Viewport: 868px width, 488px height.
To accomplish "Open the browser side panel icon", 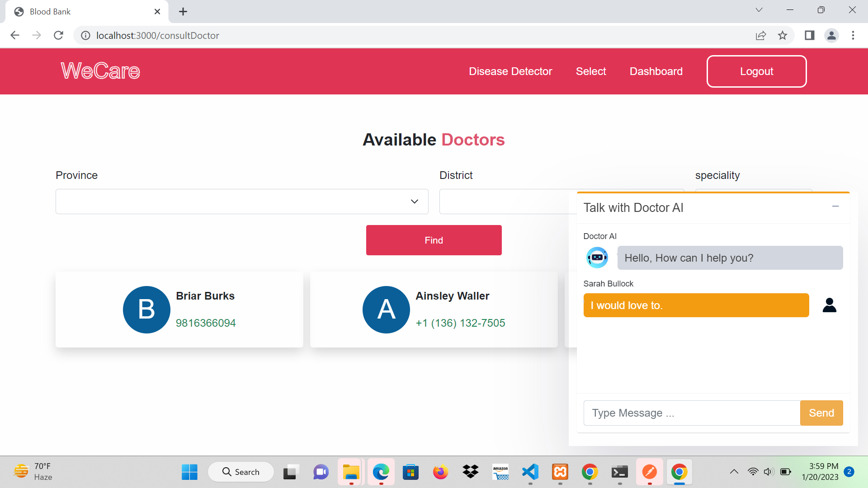I will pos(809,35).
